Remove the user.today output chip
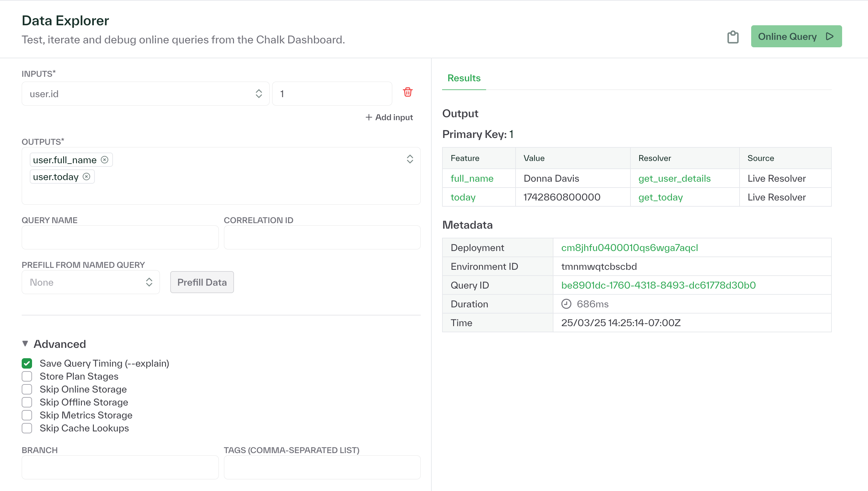868x491 pixels. pyautogui.click(x=86, y=177)
